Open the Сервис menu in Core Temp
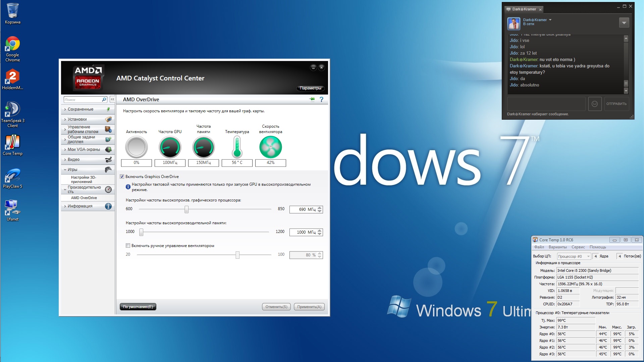 [x=578, y=247]
